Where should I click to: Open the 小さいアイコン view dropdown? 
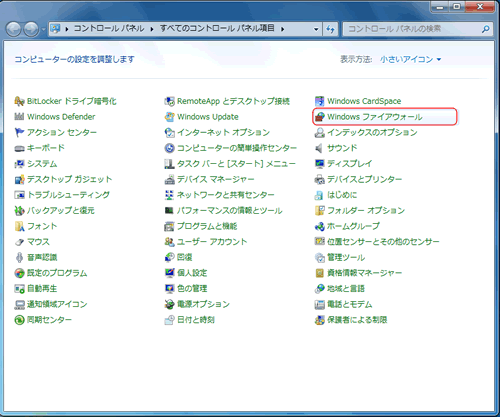411,59
